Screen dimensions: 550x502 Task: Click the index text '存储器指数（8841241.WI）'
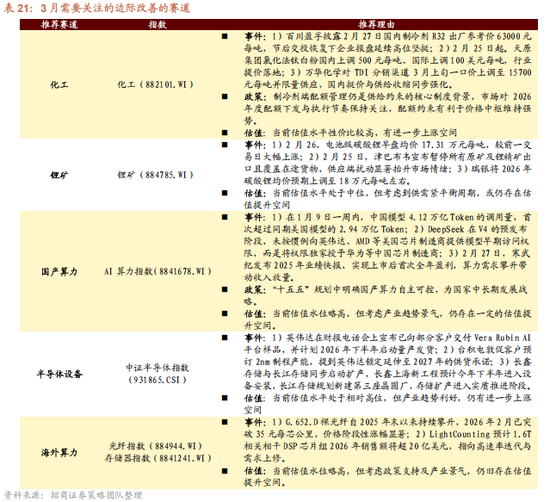coord(158,458)
